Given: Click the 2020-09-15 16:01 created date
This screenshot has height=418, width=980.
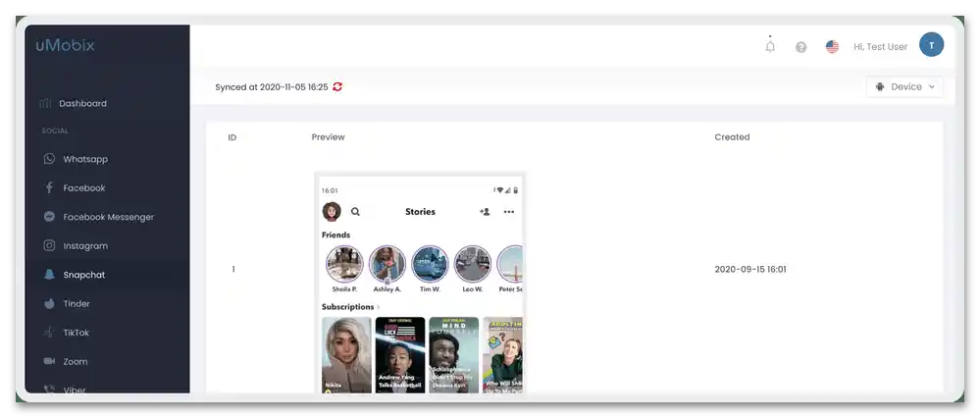Looking at the screenshot, I should point(750,270).
